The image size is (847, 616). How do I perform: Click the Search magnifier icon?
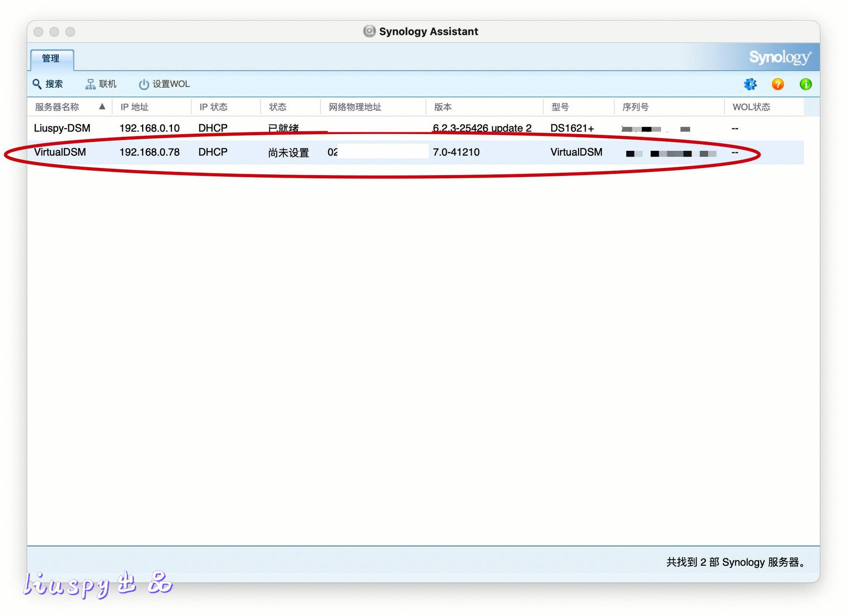37,84
